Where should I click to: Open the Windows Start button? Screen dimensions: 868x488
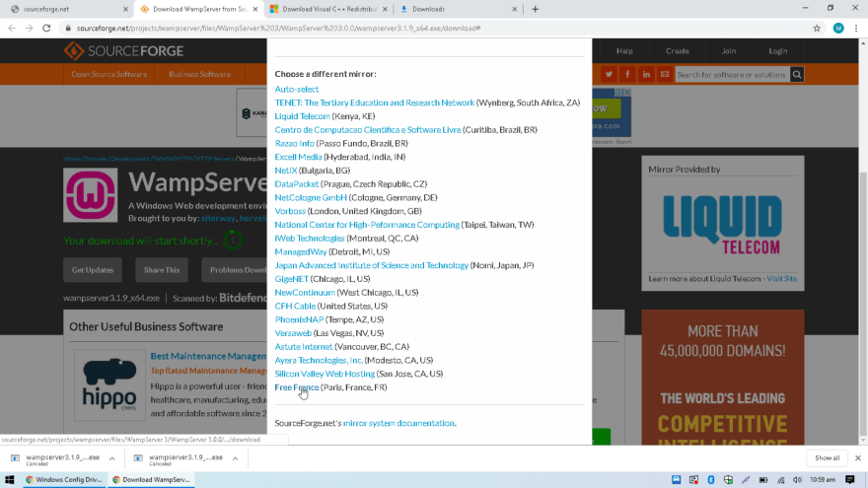point(10,480)
